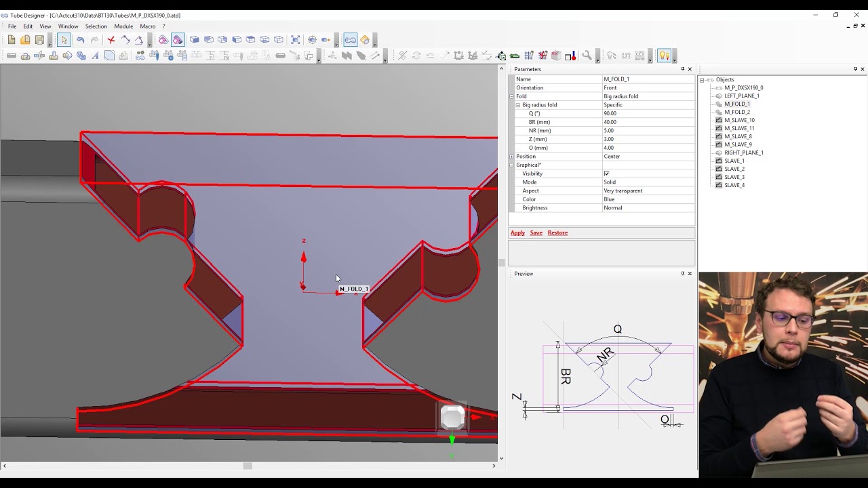Image resolution: width=868 pixels, height=488 pixels.
Task: Click the Apply link
Action: click(x=517, y=232)
